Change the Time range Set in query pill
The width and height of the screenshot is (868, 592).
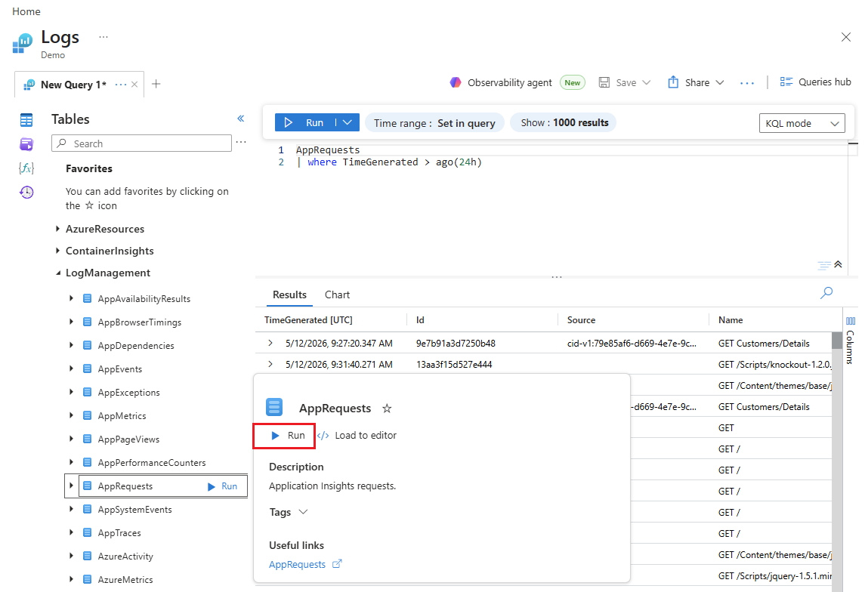click(x=434, y=123)
